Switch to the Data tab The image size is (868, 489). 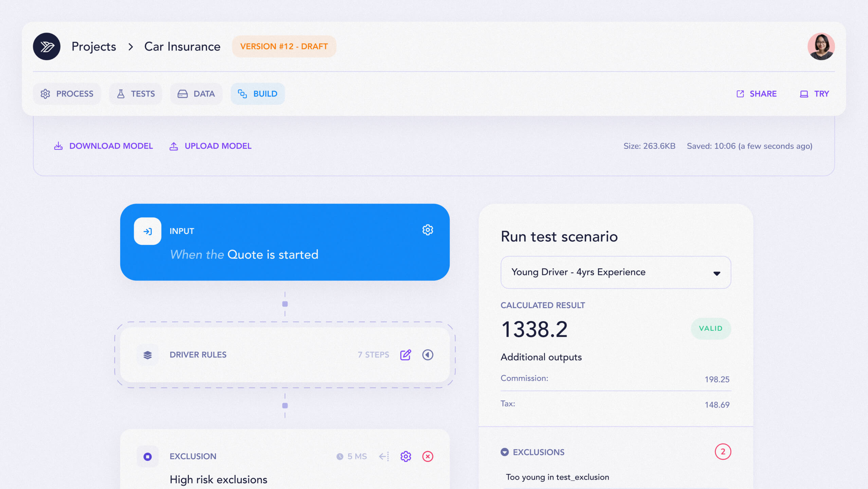coord(196,94)
